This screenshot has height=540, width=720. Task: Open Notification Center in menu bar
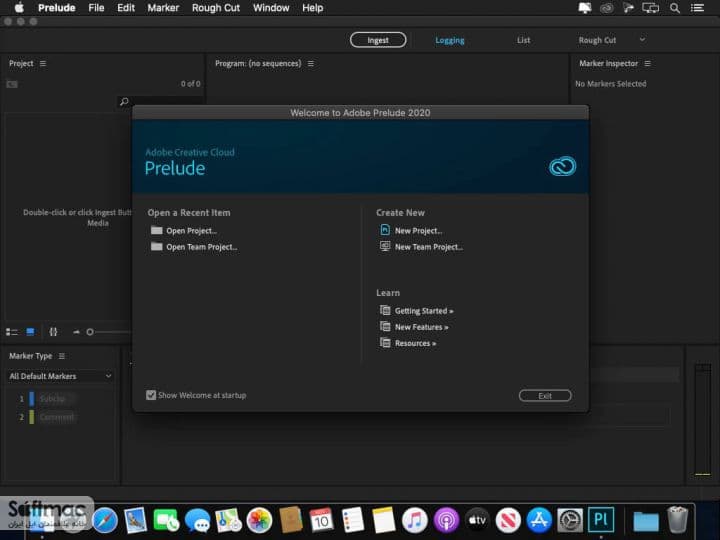tap(698, 8)
